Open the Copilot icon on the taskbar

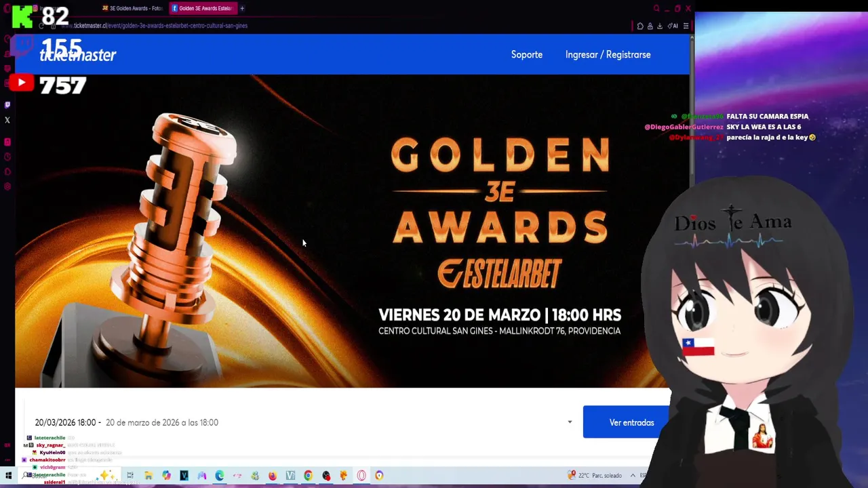[x=166, y=476]
